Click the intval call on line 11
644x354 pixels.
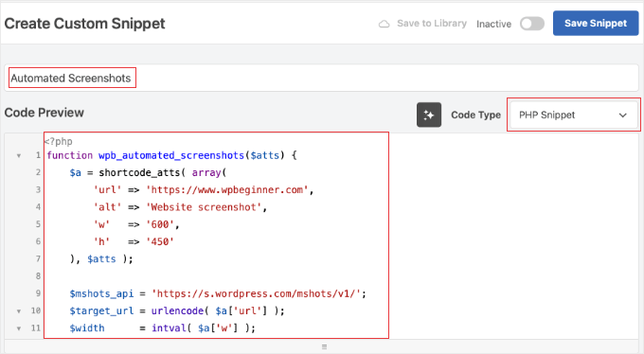click(169, 328)
